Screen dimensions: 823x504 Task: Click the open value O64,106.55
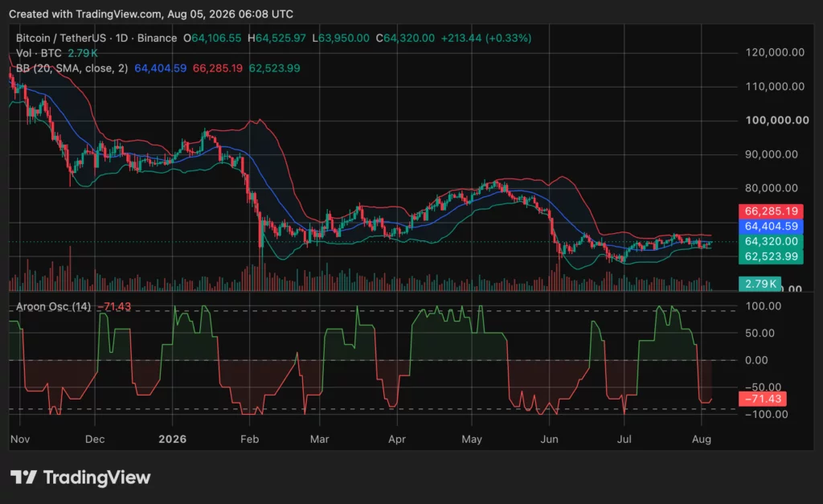pos(212,39)
